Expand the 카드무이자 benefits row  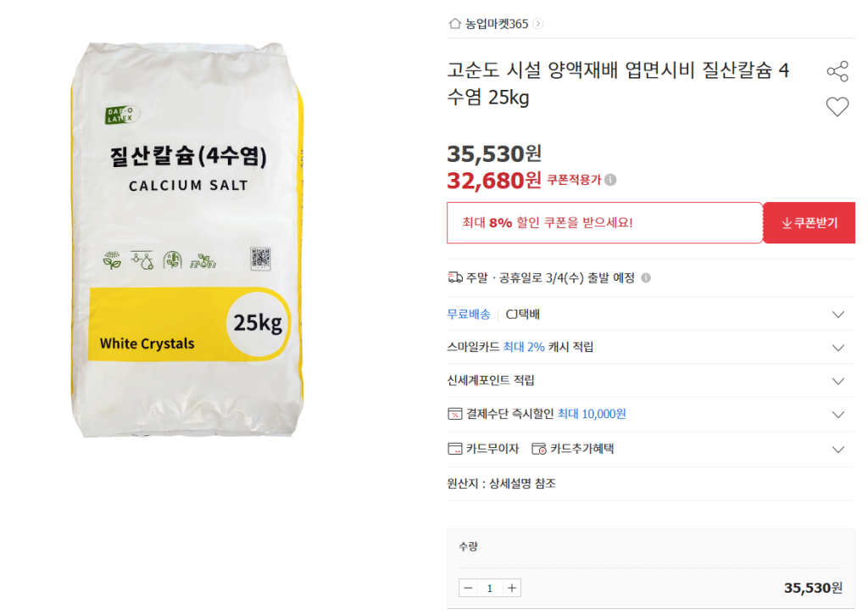[x=838, y=450]
